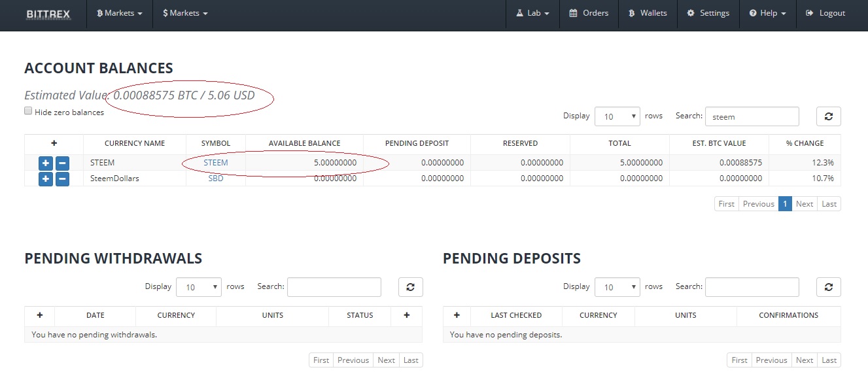Click the SBD symbol link
Viewport: 868px width, 376px height.
(216, 178)
